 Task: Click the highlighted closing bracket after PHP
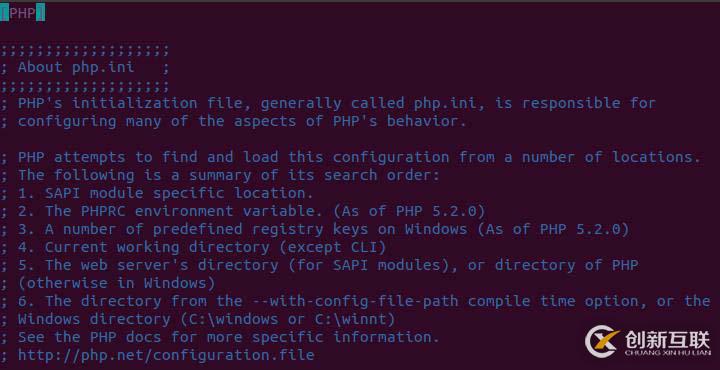[x=40, y=13]
